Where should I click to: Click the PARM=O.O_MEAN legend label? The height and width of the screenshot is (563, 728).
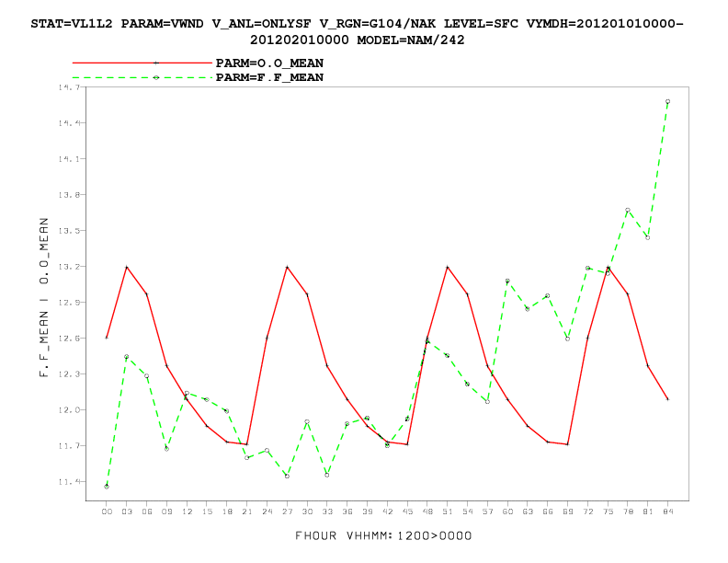coord(269,63)
